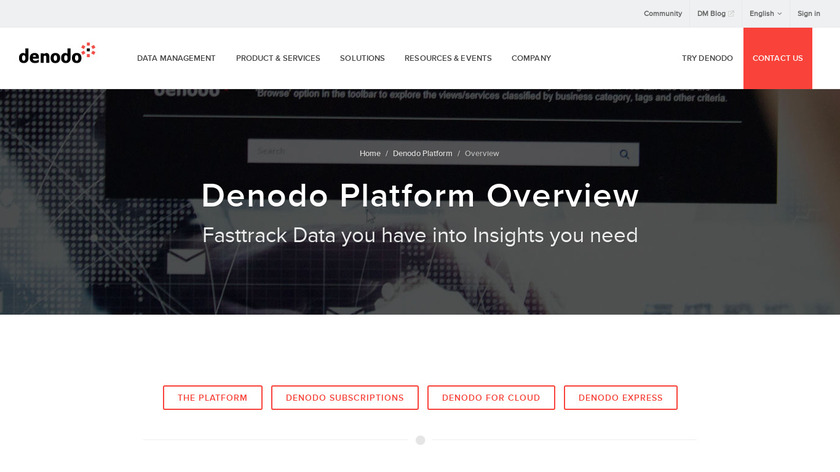840x472 pixels.
Task: Open the Data Management menu
Action: pyautogui.click(x=176, y=58)
